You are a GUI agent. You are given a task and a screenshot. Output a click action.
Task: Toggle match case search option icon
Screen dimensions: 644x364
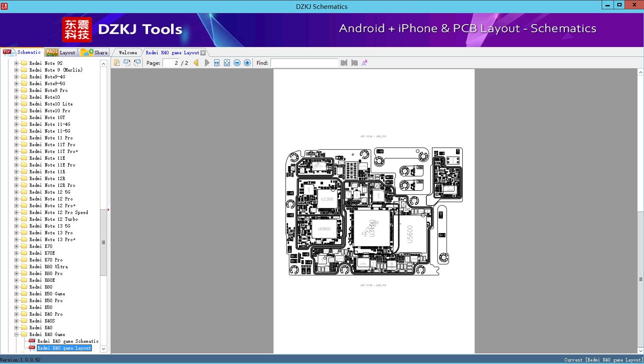click(364, 63)
